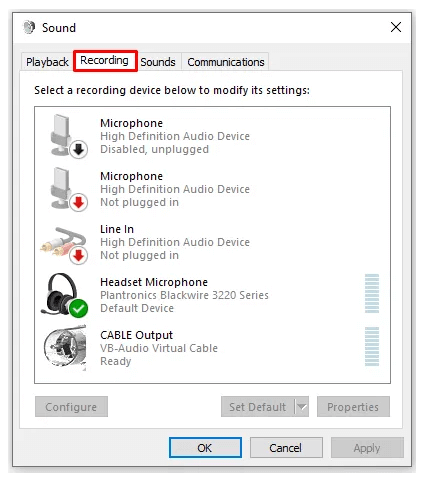Click the Configure button
The height and width of the screenshot is (477, 424).
pos(71,406)
